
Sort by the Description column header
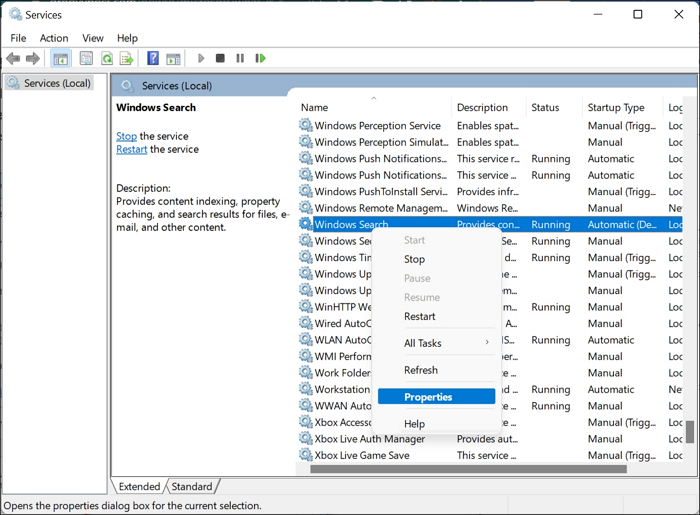point(489,108)
